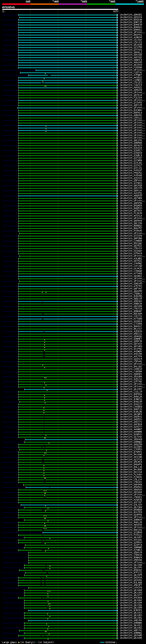Click UniRef100_A2ER26 entry
Viewport: 146px width, 644px height.
click(131, 331)
